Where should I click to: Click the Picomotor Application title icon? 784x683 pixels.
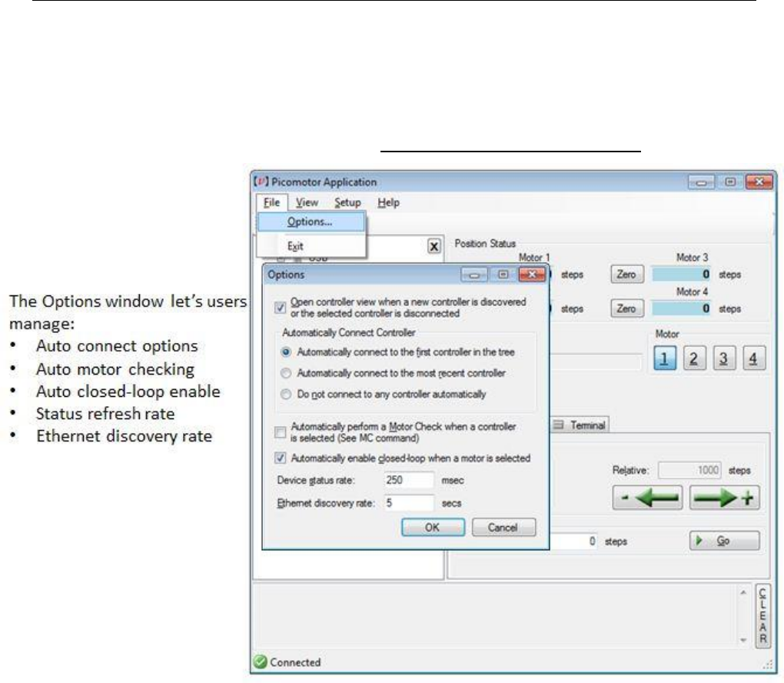[x=261, y=182]
